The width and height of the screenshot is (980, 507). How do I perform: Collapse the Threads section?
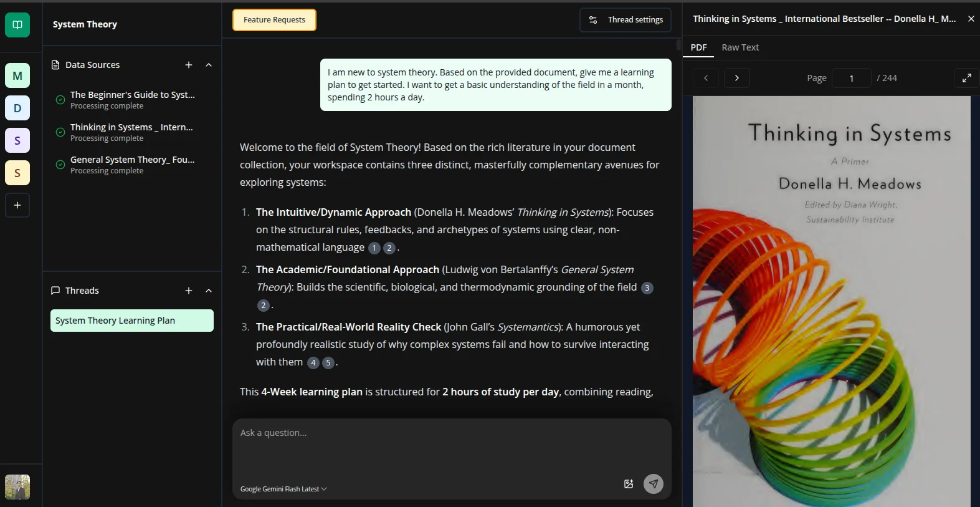(x=209, y=291)
